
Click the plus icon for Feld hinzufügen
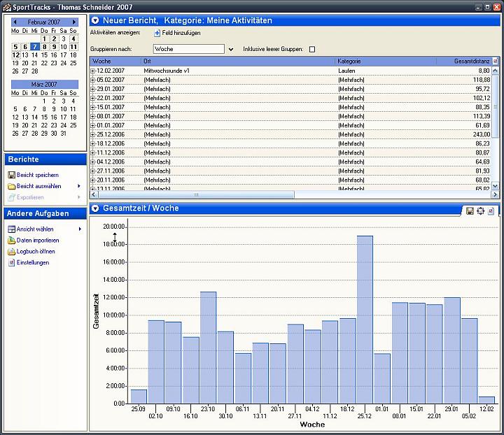click(x=157, y=33)
